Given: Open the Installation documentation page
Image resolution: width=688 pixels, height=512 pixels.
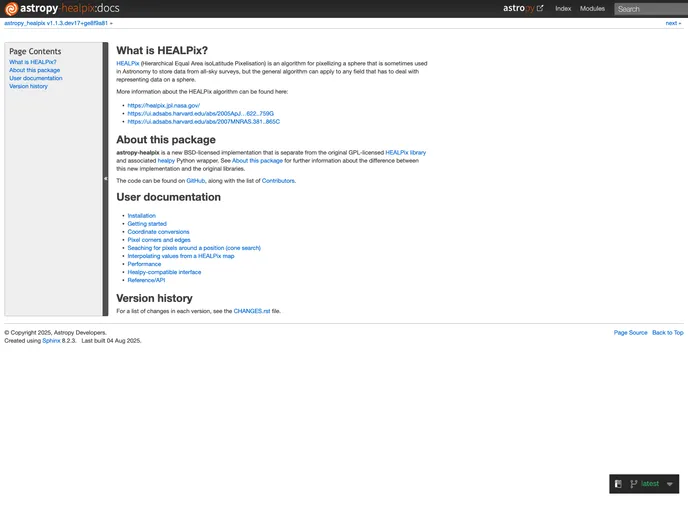Looking at the screenshot, I should (141, 216).
